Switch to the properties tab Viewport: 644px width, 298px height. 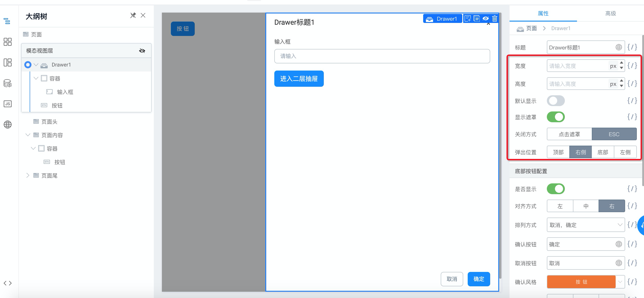click(543, 13)
